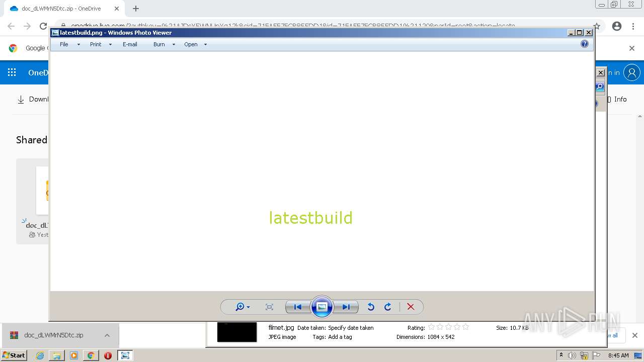The width and height of the screenshot is (644, 362).
Task: Click the OneDrive account avatar
Action: (632, 72)
